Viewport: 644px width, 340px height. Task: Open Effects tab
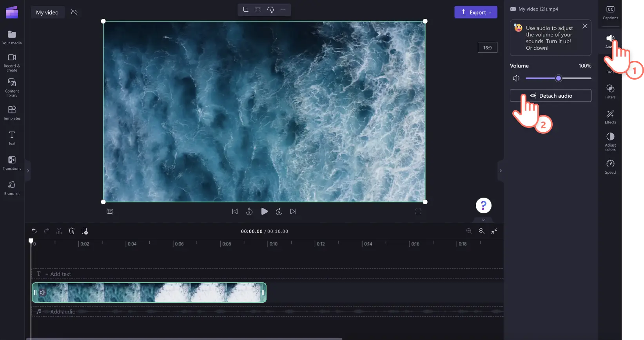click(610, 116)
